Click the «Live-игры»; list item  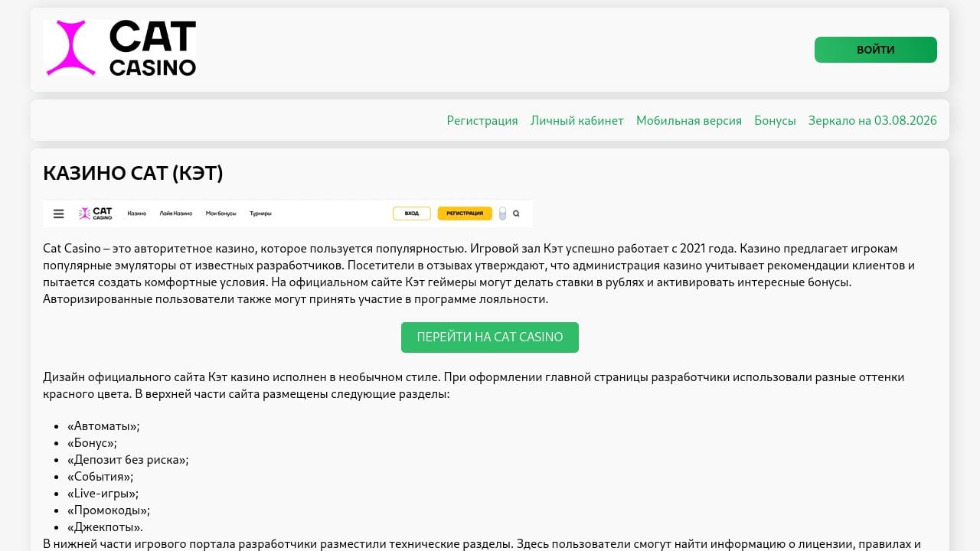(x=103, y=494)
